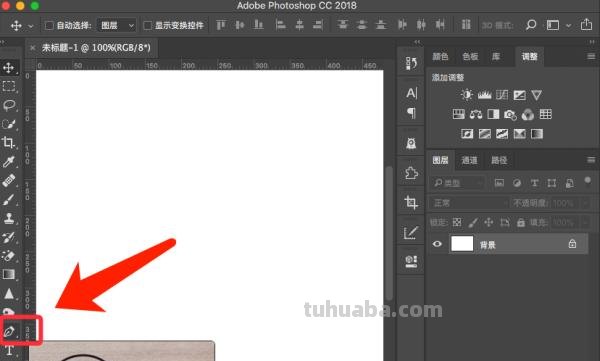The height and width of the screenshot is (361, 600).
Task: Select the Eyedropper tool
Action: tap(8, 162)
